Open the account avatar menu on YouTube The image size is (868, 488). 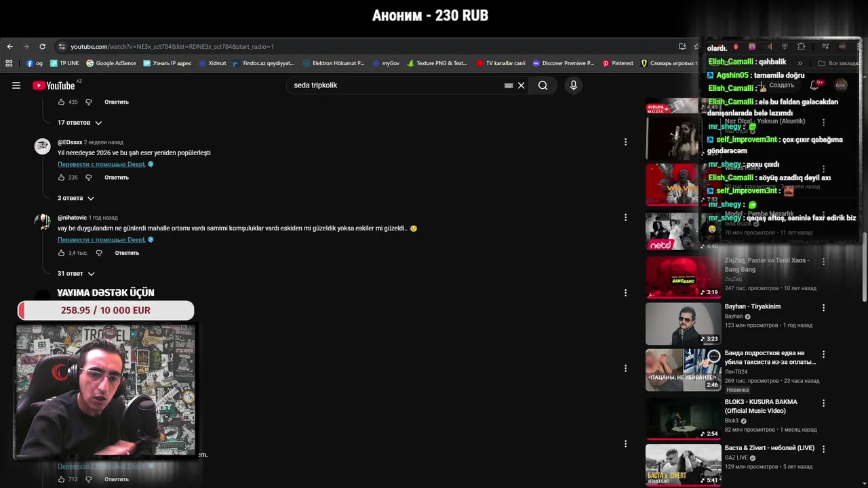coord(841,85)
